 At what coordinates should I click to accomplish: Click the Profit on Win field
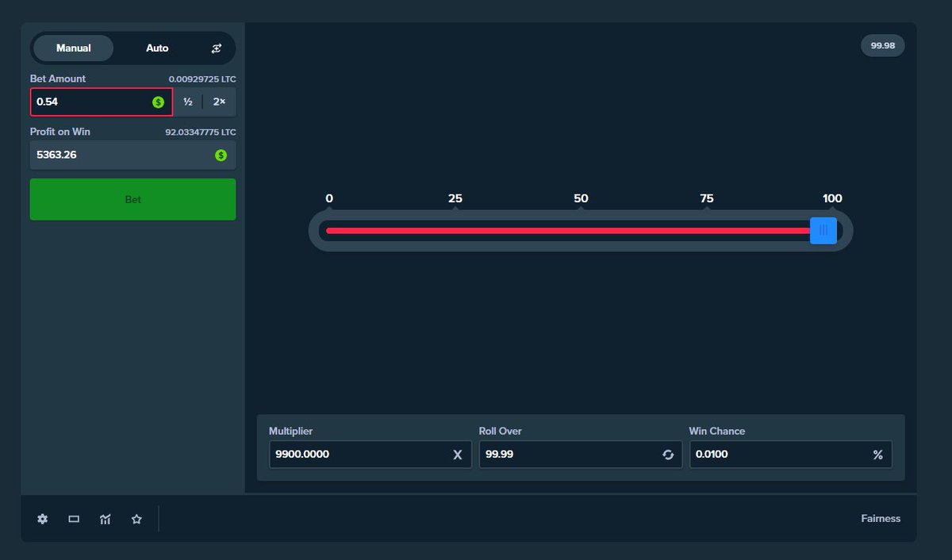(x=132, y=155)
